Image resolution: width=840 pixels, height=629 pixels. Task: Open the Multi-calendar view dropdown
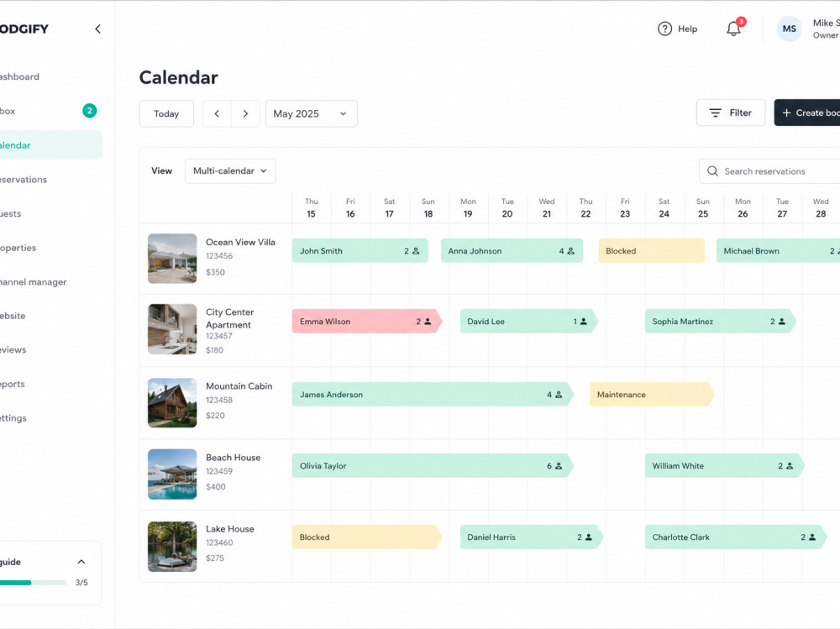coord(230,171)
